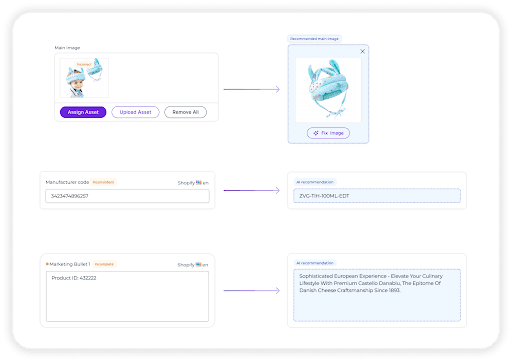Click the Incomplete tag beside Marketing Bullet 1
Screen dimensions: 512x362
coord(104,264)
